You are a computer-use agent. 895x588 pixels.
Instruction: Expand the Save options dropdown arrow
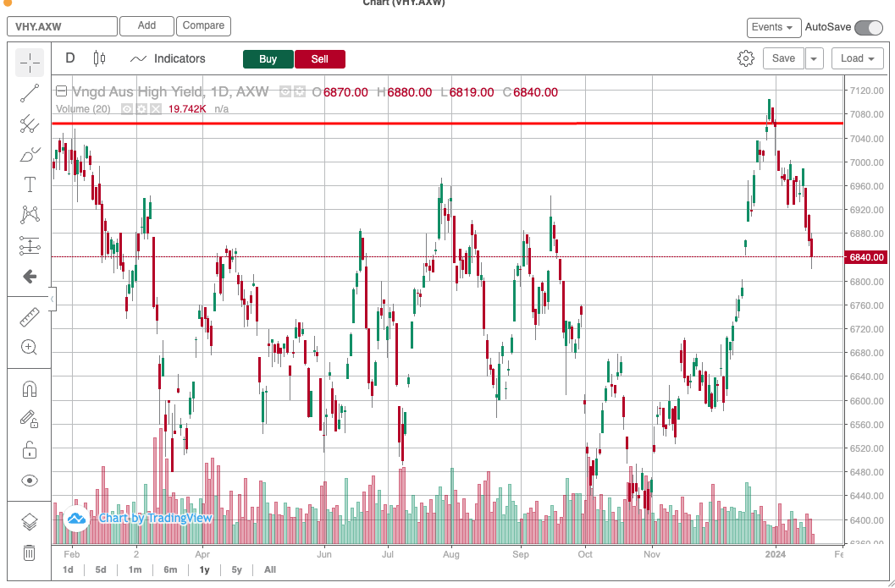[814, 58]
